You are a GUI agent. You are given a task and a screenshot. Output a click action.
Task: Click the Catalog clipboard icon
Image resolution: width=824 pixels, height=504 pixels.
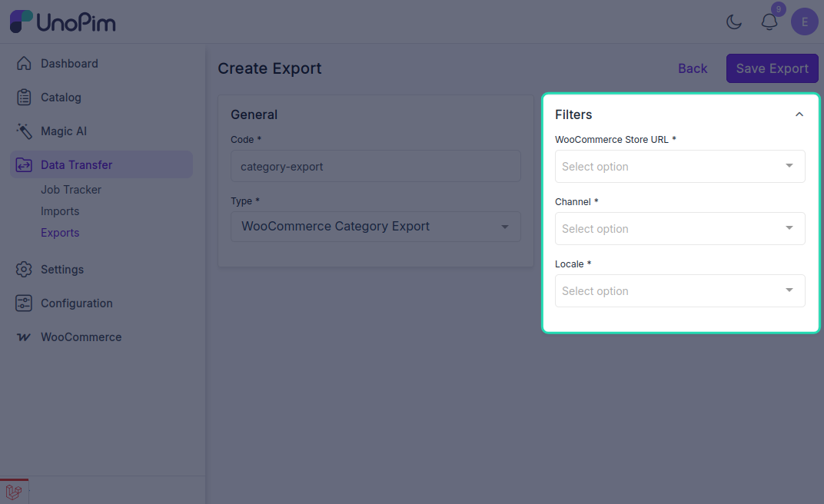pos(24,97)
